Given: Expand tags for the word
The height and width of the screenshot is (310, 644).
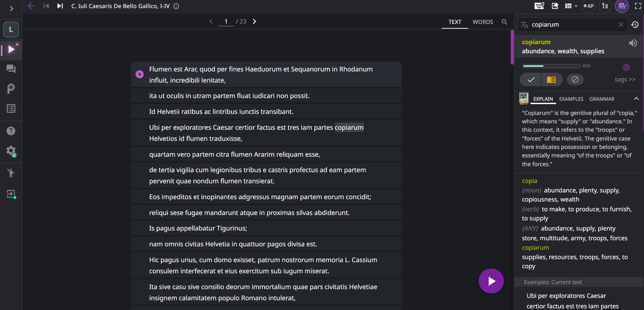Looking at the screenshot, I should coord(625,80).
